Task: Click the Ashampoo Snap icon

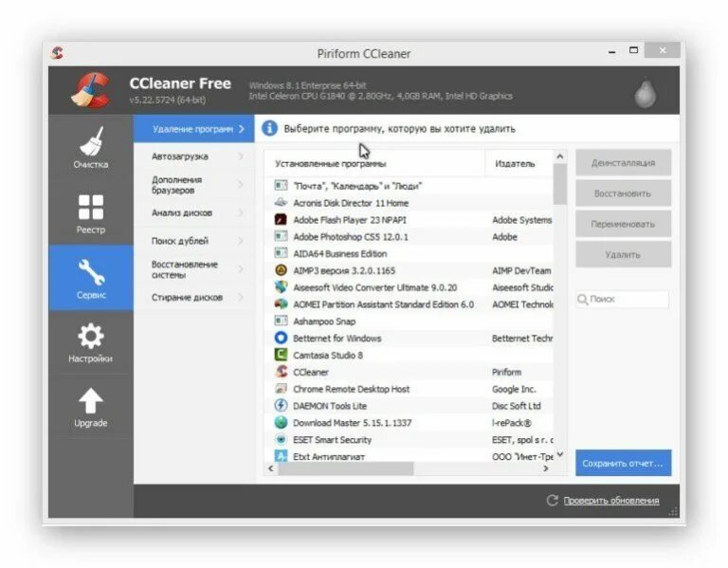Action: 281,321
